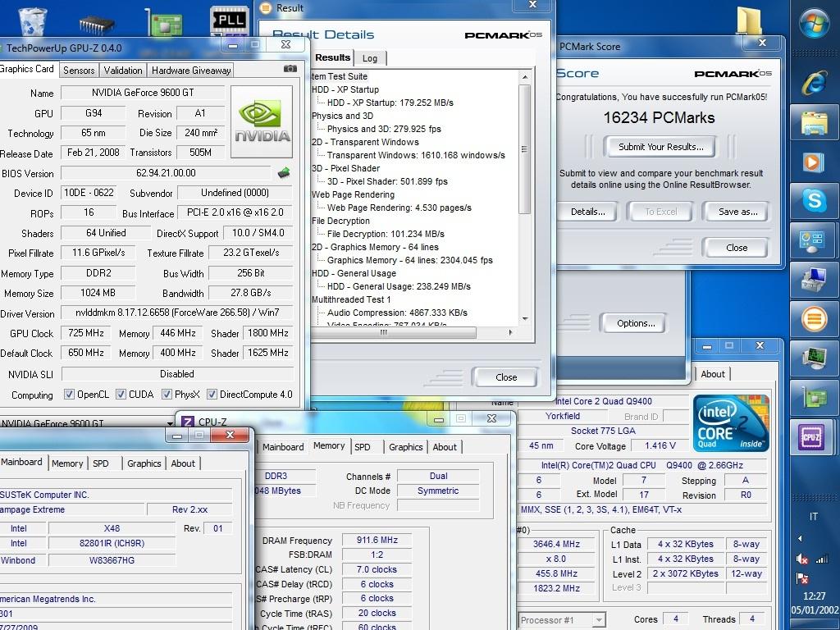Open the About tab in CPU-Z CPU window
This screenshot has height=630, width=840.
coord(713,374)
